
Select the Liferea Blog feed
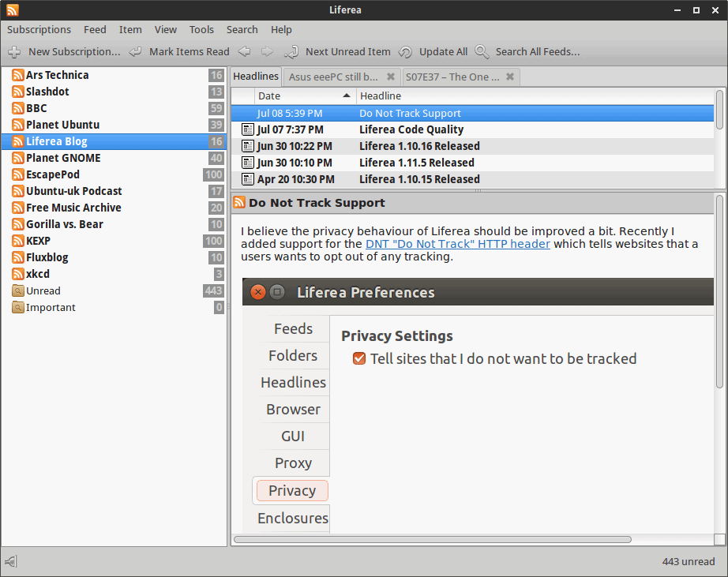[114, 141]
